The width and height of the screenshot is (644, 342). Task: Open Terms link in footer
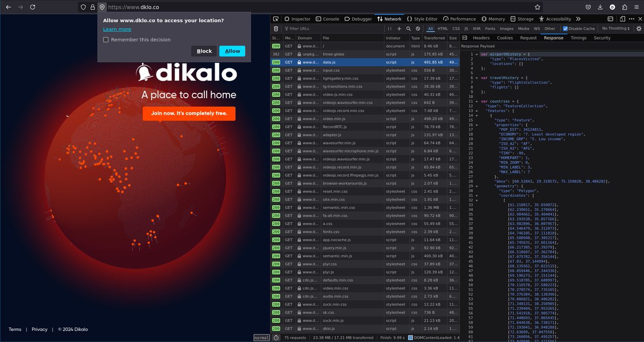[x=15, y=330]
